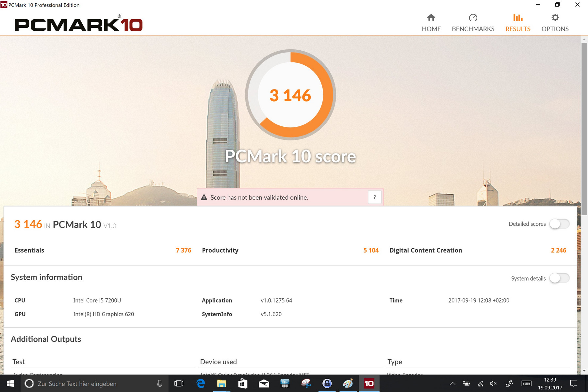Click the PCMark 10 taskbar icon

point(369,384)
